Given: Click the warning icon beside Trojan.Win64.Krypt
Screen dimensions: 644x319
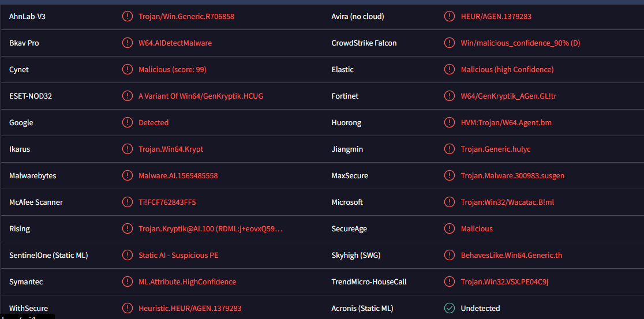Looking at the screenshot, I should [x=128, y=149].
